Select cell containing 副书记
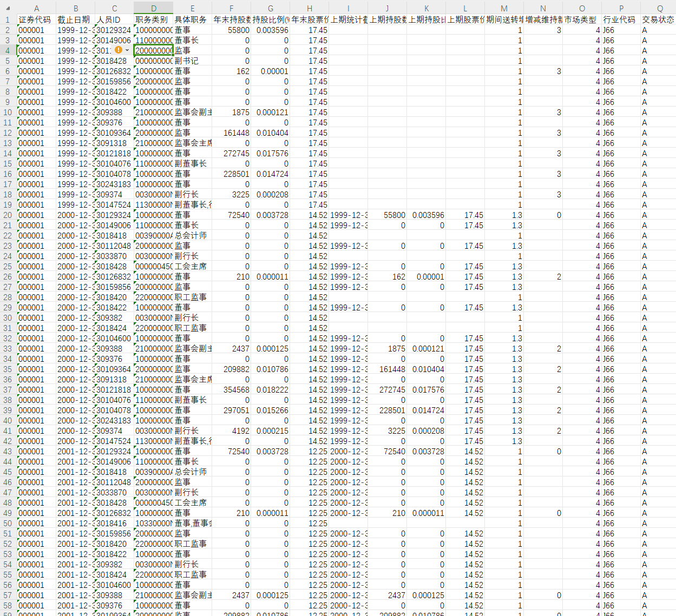Image resolution: width=676 pixels, height=616 pixels. click(192, 61)
